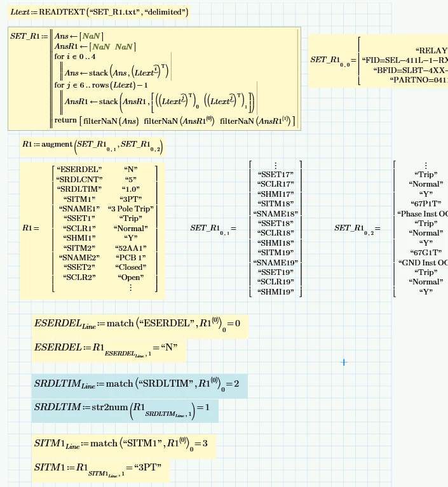
Task: Click the "SITM18" entry in middle vector
Action: 275,204
